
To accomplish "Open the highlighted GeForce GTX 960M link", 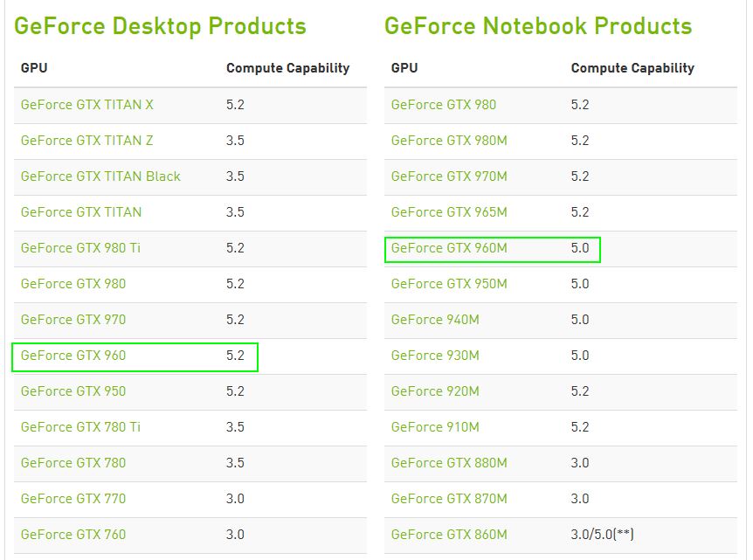I will point(449,248).
